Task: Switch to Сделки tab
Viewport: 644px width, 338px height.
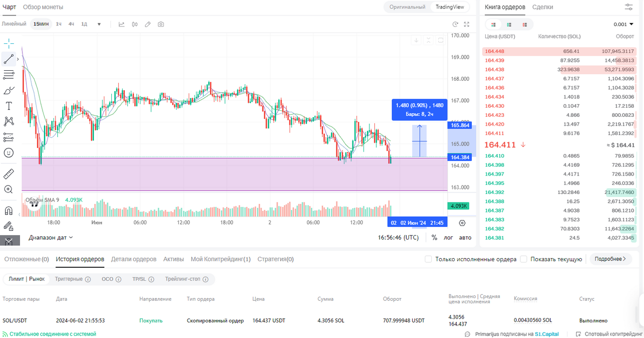Action: coord(543,7)
